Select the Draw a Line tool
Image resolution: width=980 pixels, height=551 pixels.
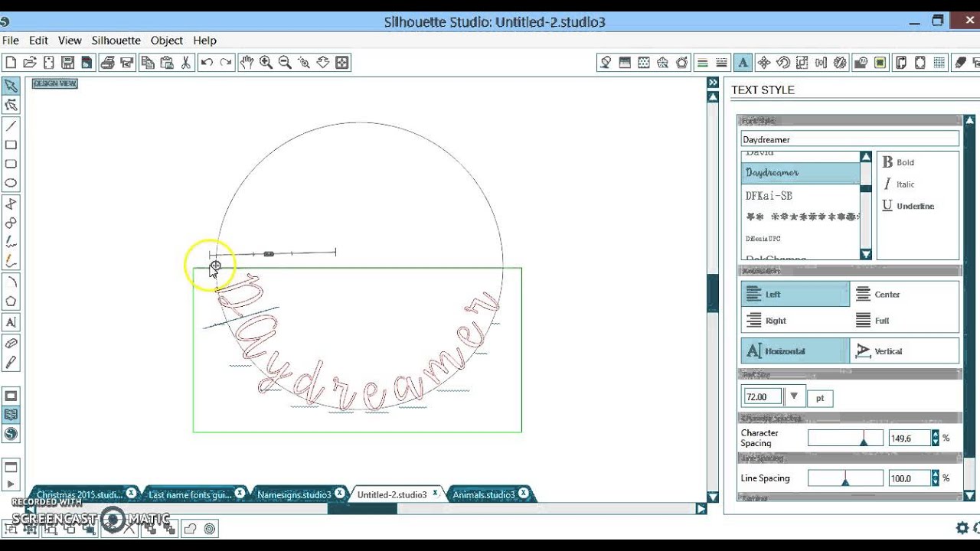click(11, 126)
